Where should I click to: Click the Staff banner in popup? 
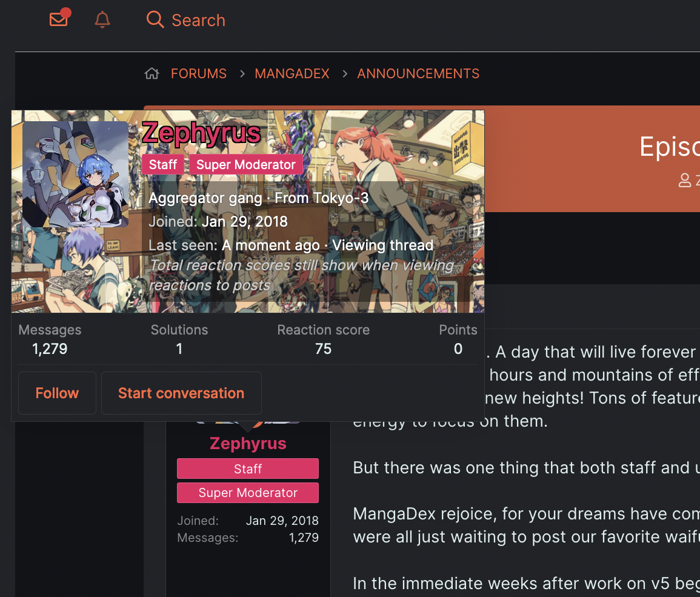(163, 165)
